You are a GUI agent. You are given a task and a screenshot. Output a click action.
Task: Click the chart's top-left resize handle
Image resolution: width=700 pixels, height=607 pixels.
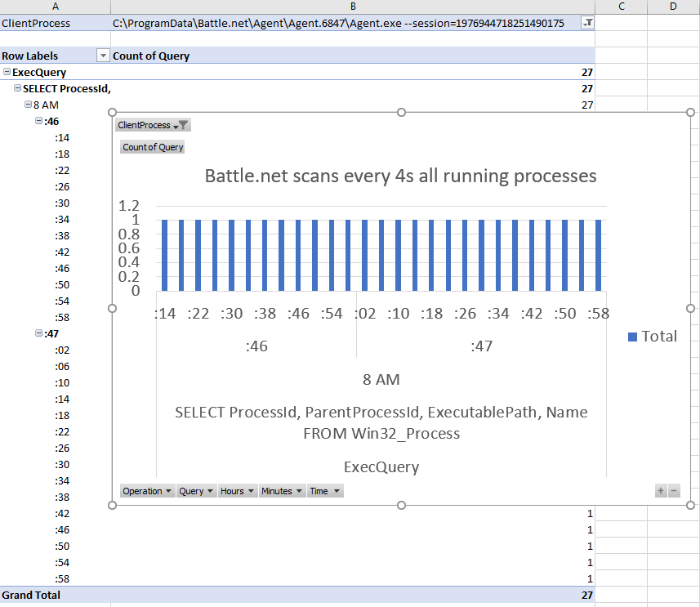click(113, 112)
